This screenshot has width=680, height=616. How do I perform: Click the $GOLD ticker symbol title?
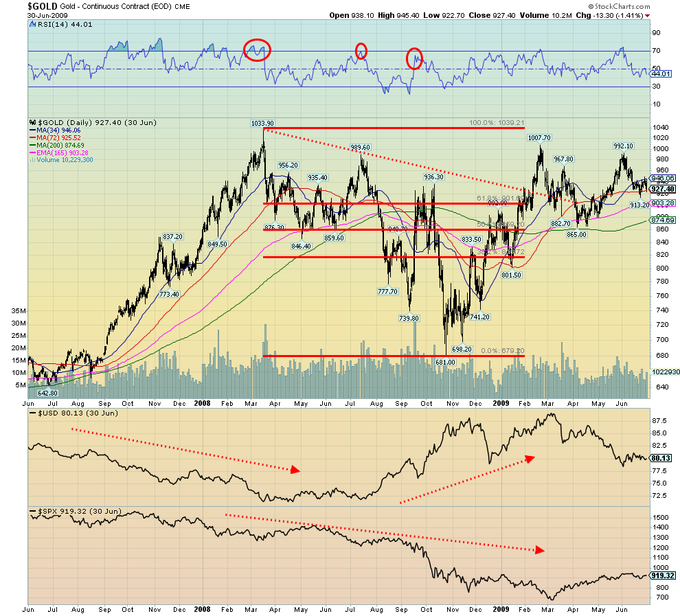pyautogui.click(x=43, y=6)
